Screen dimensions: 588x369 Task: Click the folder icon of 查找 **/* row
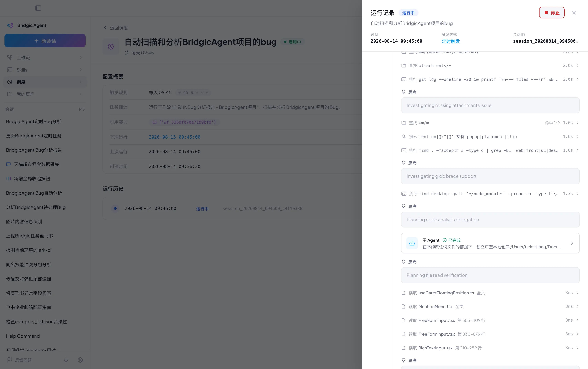[404, 122]
